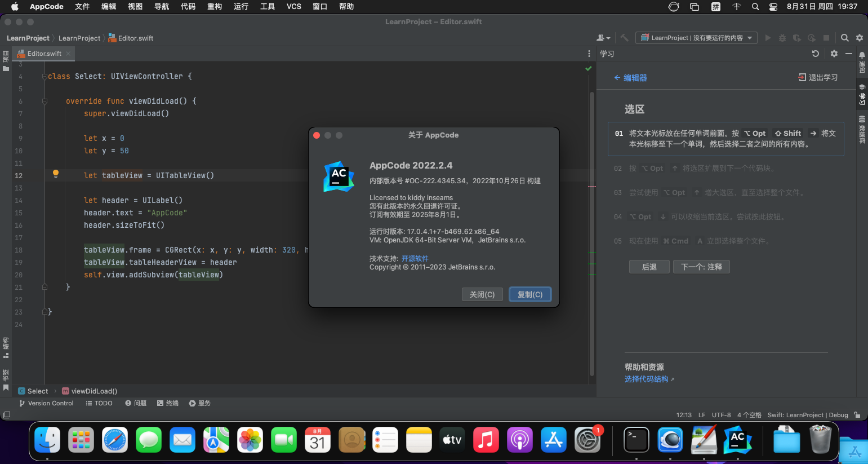Open the 4 个空格 indent selector
Screen dimensions: 868x464
click(749, 415)
